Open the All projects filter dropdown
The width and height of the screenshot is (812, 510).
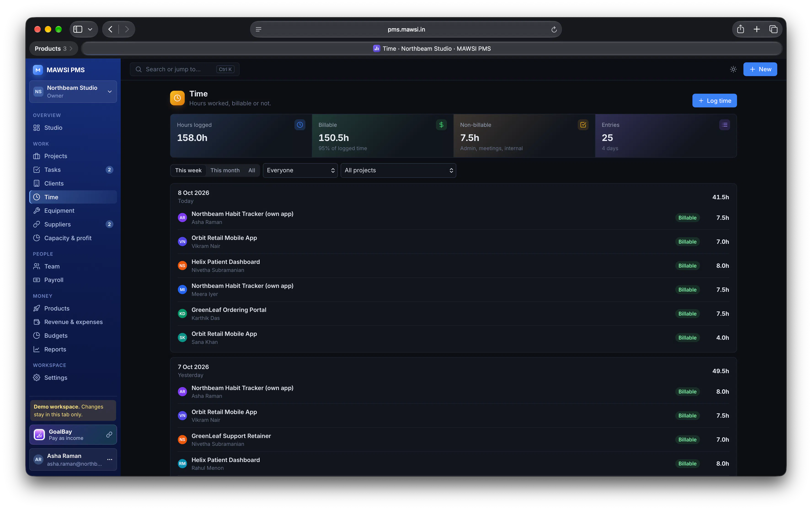(398, 170)
